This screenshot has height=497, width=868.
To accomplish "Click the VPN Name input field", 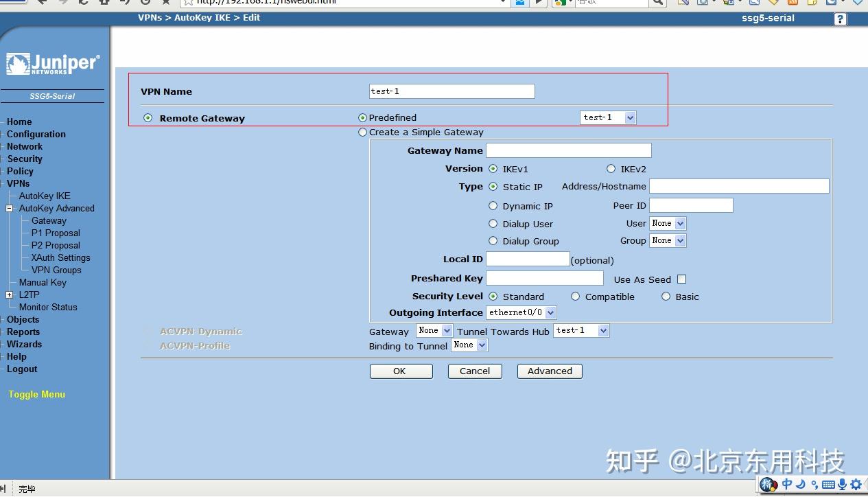I will 451,91.
